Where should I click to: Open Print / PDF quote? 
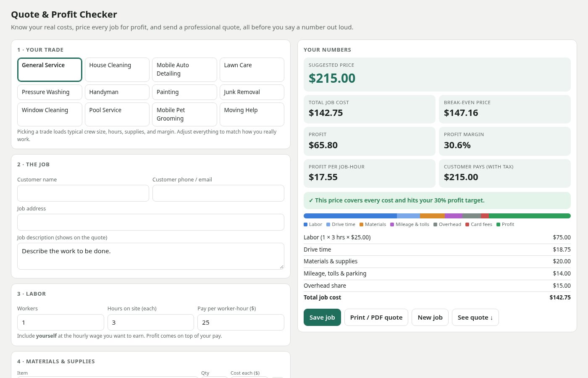(x=376, y=318)
